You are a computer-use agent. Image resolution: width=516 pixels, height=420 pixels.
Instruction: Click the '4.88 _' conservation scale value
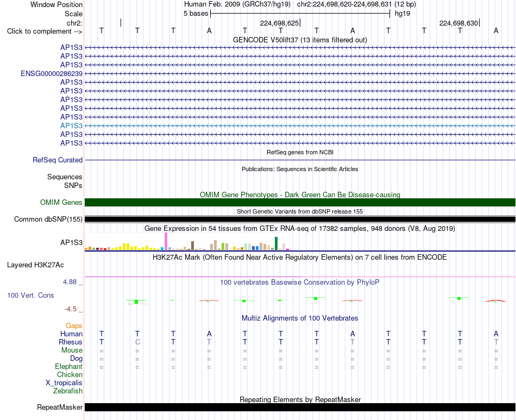tap(73, 282)
